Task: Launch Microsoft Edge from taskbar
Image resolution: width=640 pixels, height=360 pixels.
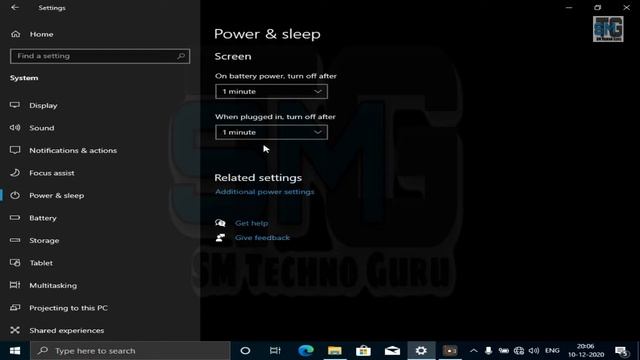Action: pos(305,351)
